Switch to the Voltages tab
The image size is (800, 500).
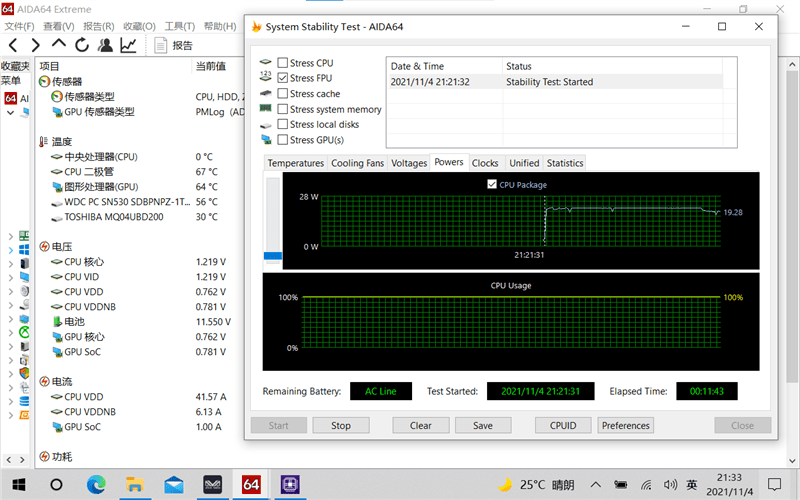(x=409, y=163)
